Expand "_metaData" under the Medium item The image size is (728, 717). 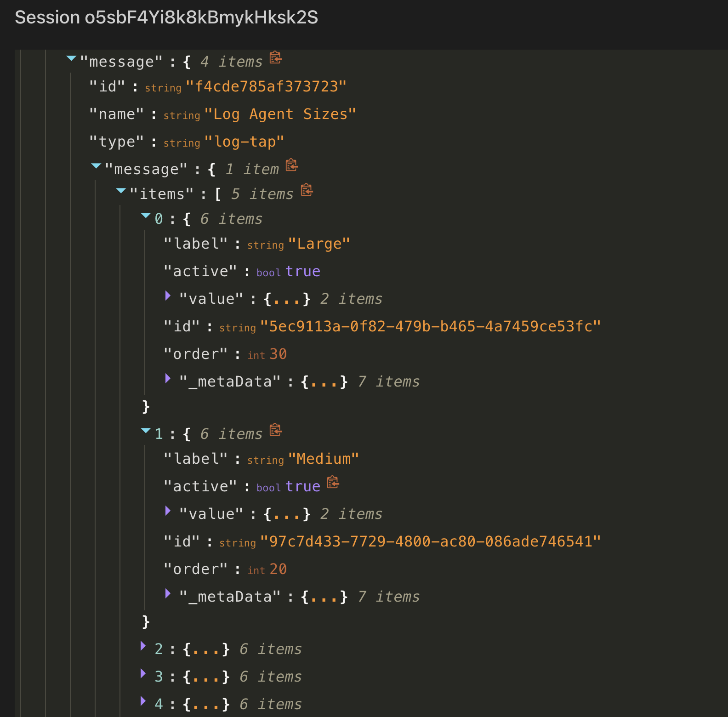point(168,593)
